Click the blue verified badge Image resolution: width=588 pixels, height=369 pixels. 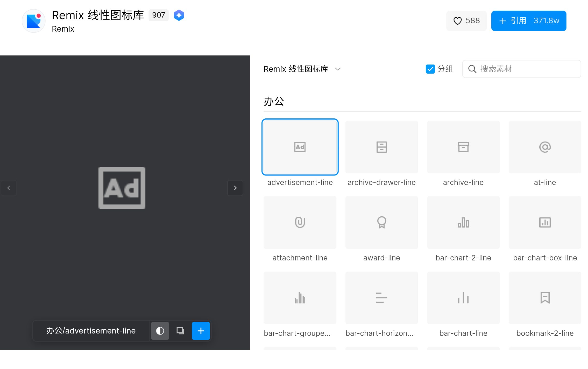pyautogui.click(x=179, y=15)
